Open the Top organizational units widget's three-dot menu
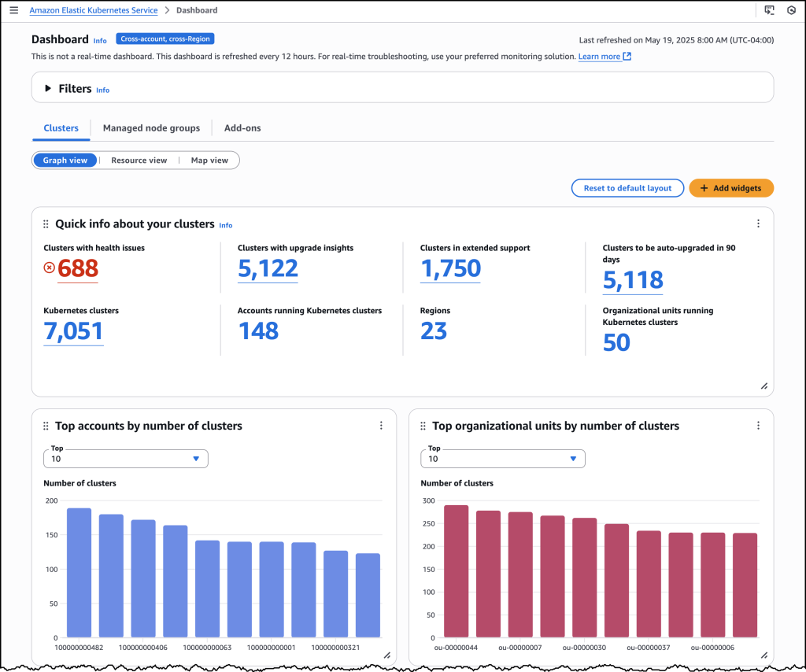The height and width of the screenshot is (672, 806). tap(758, 425)
